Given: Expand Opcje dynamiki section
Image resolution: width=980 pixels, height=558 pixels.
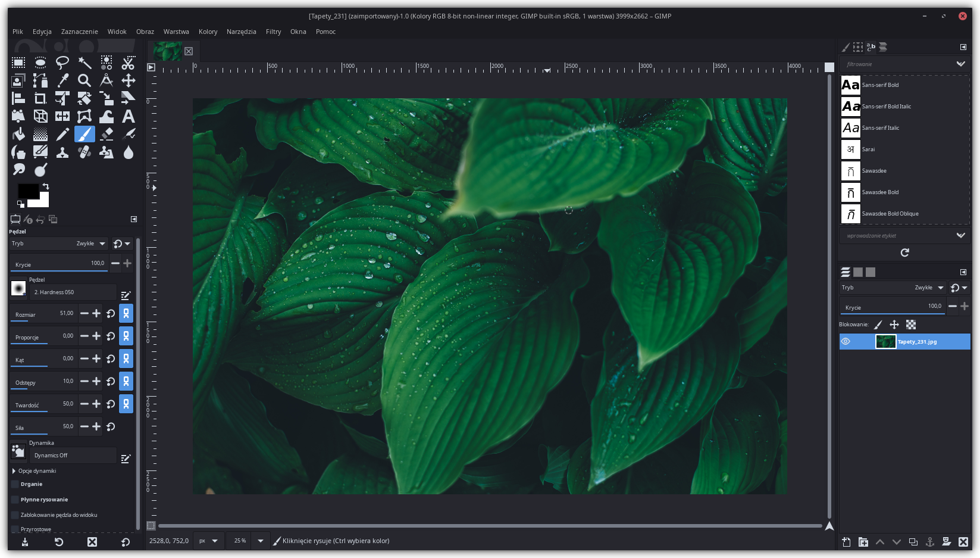Looking at the screenshot, I should point(14,471).
